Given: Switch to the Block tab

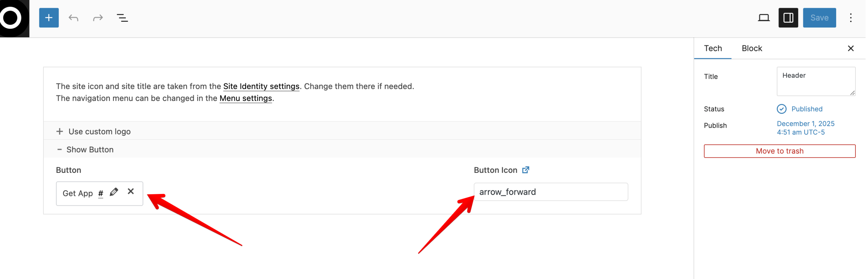Looking at the screenshot, I should (x=751, y=48).
